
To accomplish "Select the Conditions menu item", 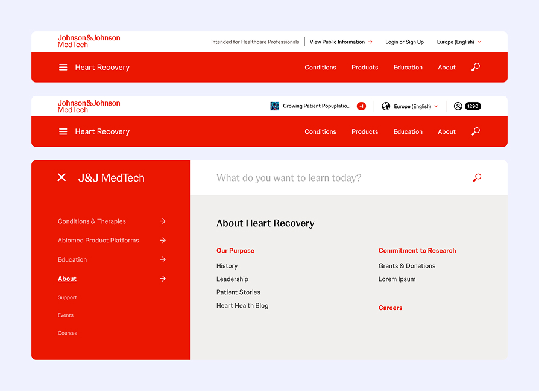I will 320,67.
